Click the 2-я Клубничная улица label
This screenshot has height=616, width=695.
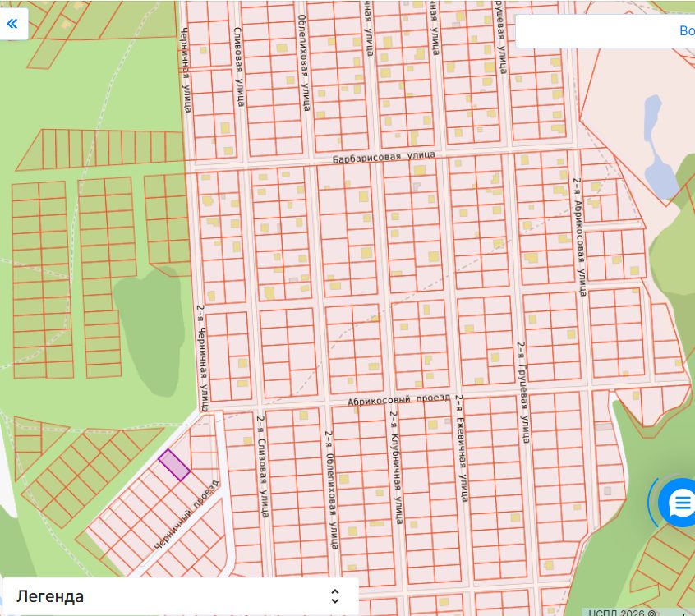(x=396, y=467)
